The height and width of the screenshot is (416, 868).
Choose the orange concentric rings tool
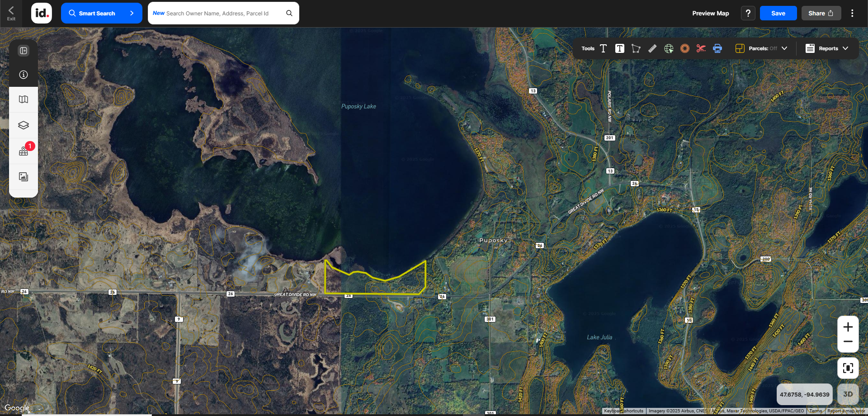coord(685,48)
